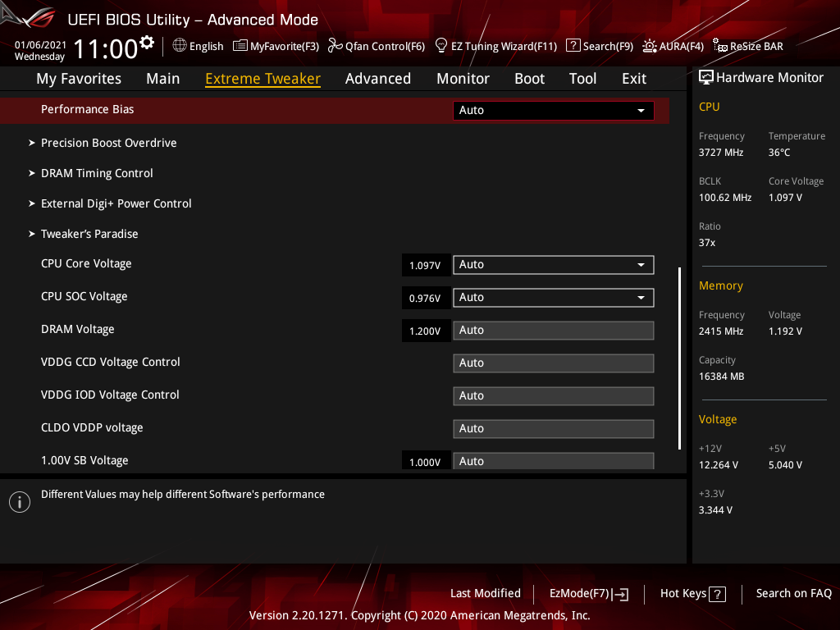
Task: Click the CPU SOC Voltage label
Action: [84, 296]
